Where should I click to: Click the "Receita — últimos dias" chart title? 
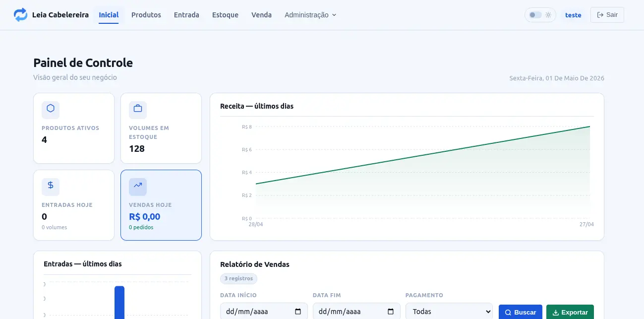click(x=257, y=106)
